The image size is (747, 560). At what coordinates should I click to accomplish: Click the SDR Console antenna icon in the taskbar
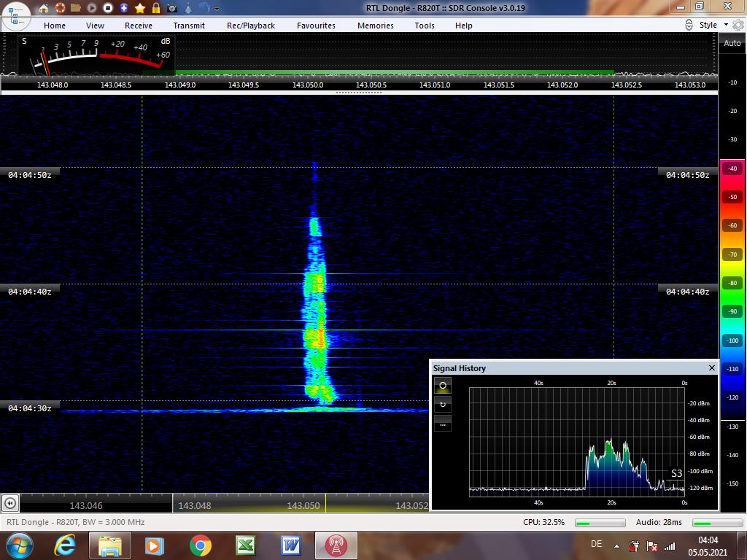336,545
